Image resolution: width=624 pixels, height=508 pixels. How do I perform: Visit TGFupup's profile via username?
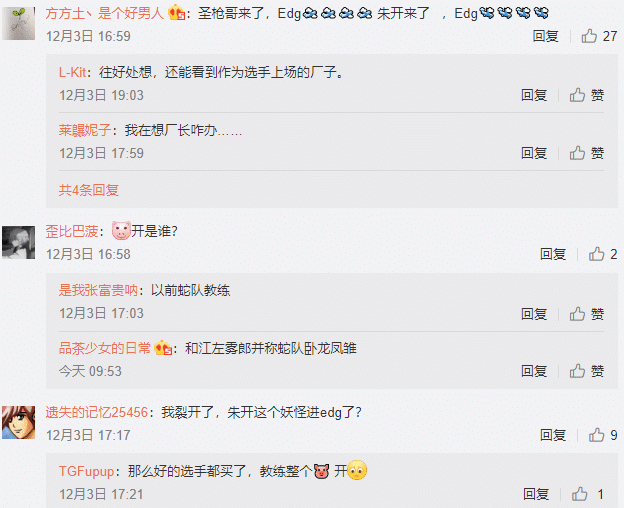pyautogui.click(x=86, y=471)
